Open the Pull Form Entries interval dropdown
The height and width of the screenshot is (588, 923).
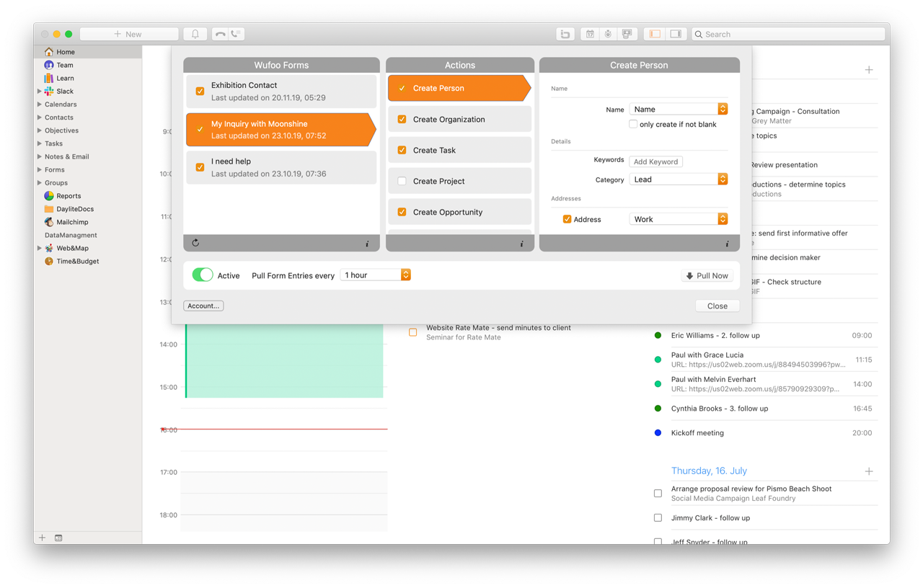point(376,275)
